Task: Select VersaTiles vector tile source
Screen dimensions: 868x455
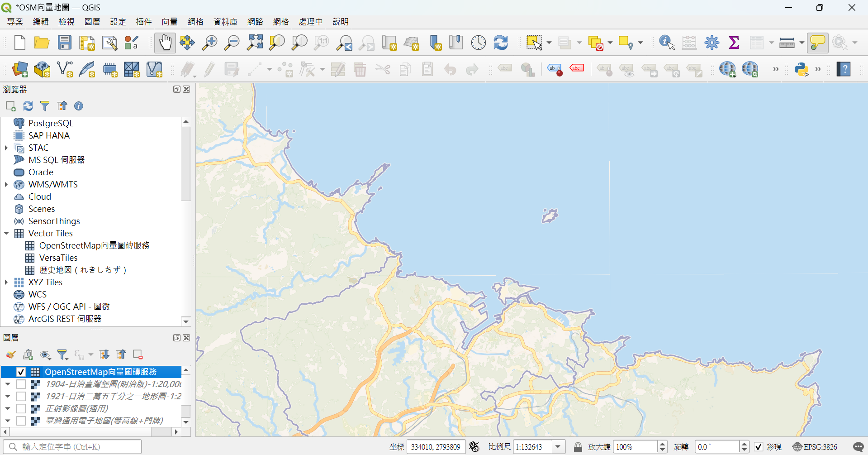Action: click(58, 258)
